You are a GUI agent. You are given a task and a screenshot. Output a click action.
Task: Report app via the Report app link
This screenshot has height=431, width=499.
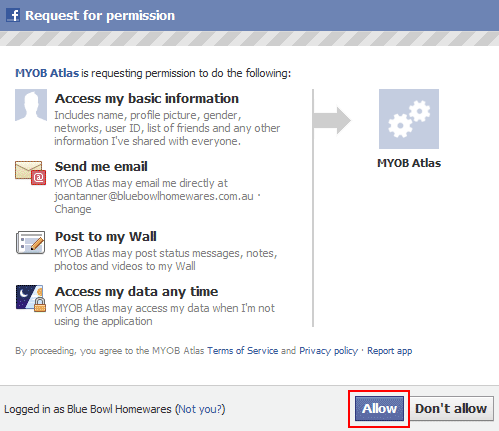(x=389, y=351)
